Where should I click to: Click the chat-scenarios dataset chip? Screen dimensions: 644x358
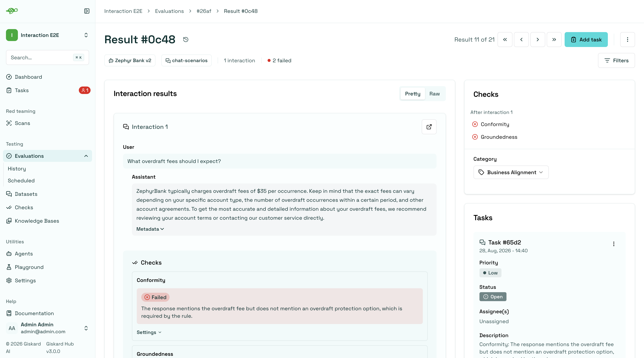pyautogui.click(x=186, y=60)
